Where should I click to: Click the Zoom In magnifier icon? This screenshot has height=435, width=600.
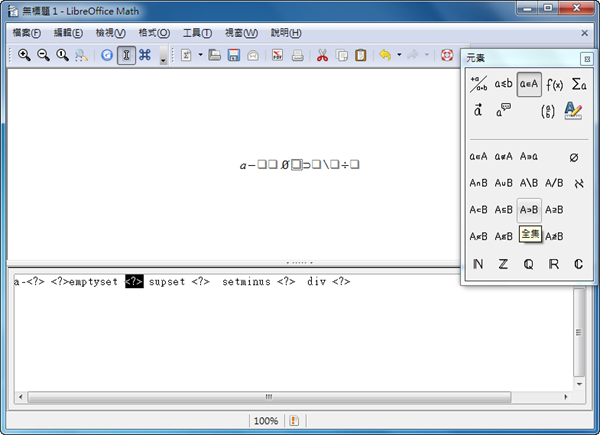24,55
